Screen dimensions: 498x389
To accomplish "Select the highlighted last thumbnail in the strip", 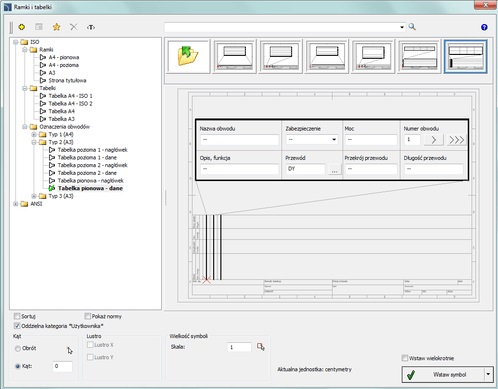I will pos(466,56).
